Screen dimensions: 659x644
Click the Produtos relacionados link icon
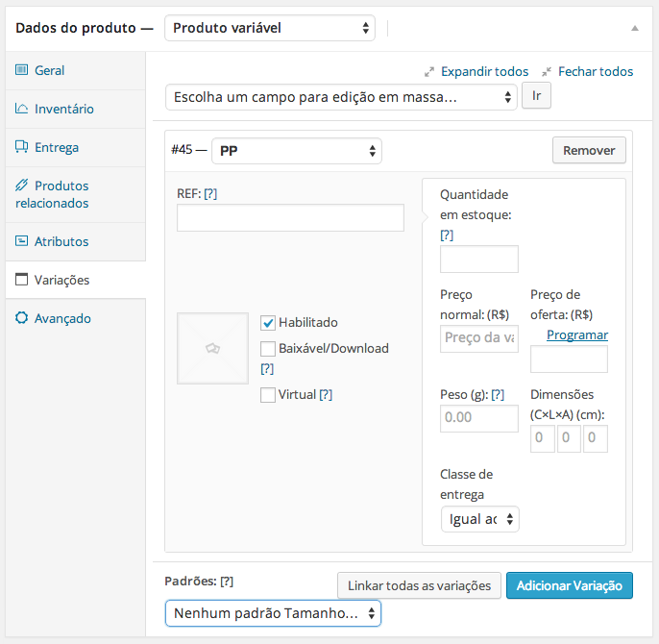click(22, 186)
